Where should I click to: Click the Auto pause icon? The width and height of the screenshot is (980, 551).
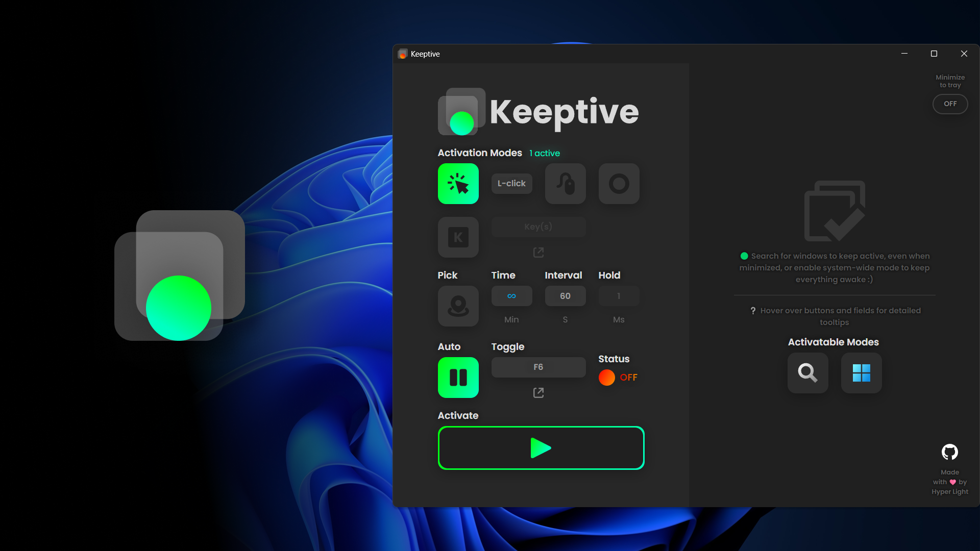pyautogui.click(x=458, y=378)
